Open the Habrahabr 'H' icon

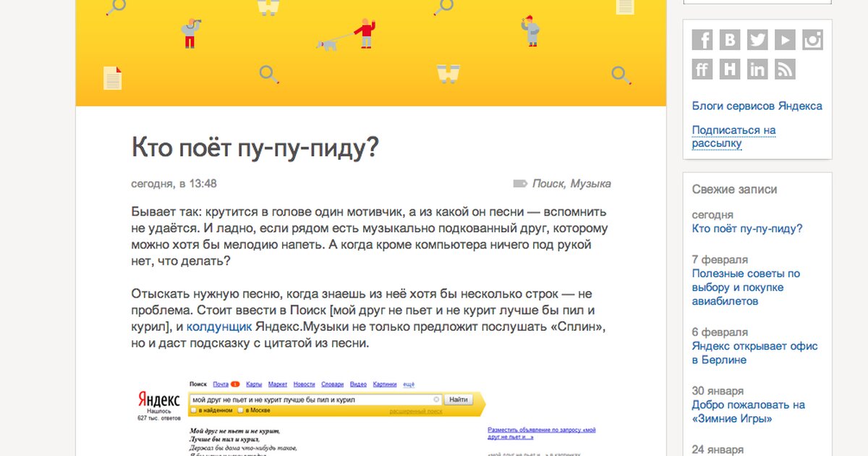[x=730, y=69]
